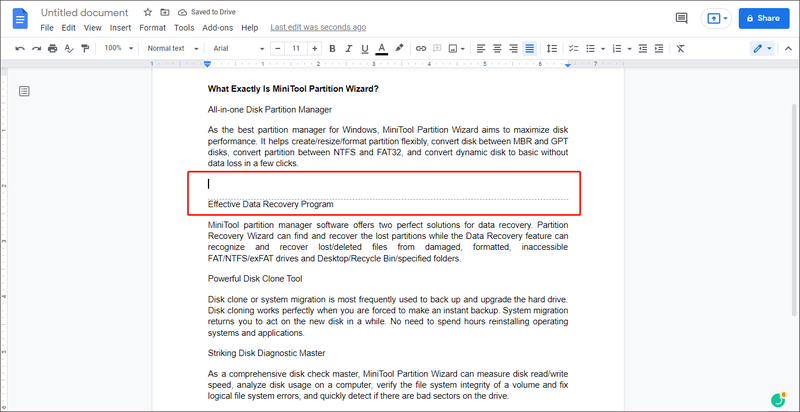Viewport: 800px width, 412px height.
Task: Click the Undo arrow icon
Action: [x=20, y=48]
